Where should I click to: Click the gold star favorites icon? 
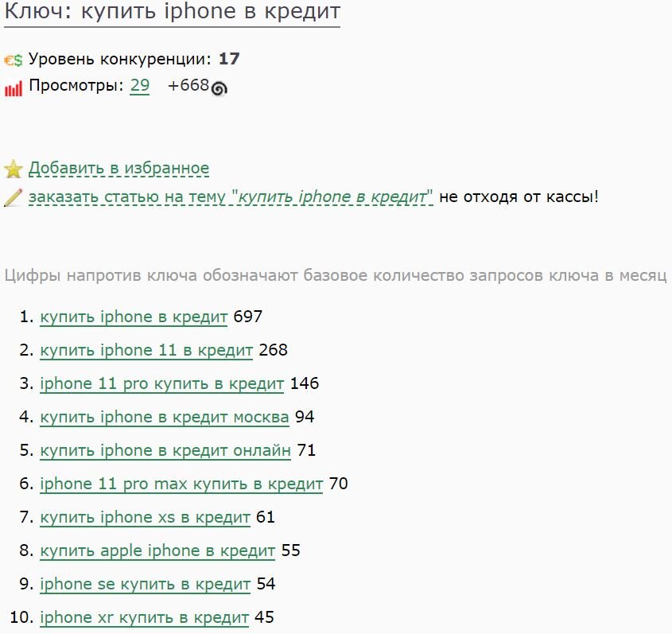click(14, 169)
